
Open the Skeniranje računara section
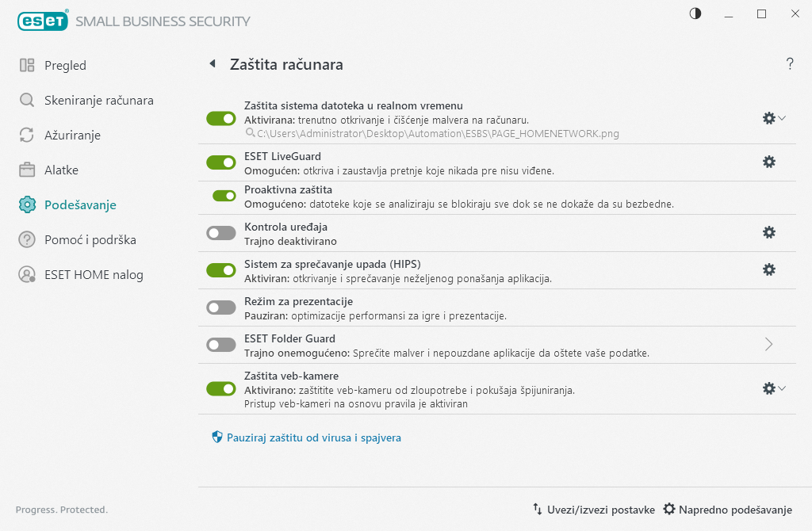98,101
